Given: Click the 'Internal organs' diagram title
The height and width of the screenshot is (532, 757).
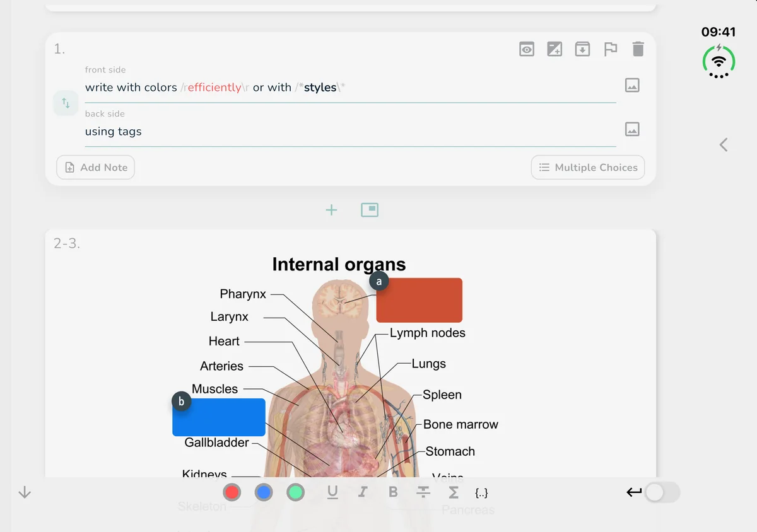Looking at the screenshot, I should (x=339, y=264).
